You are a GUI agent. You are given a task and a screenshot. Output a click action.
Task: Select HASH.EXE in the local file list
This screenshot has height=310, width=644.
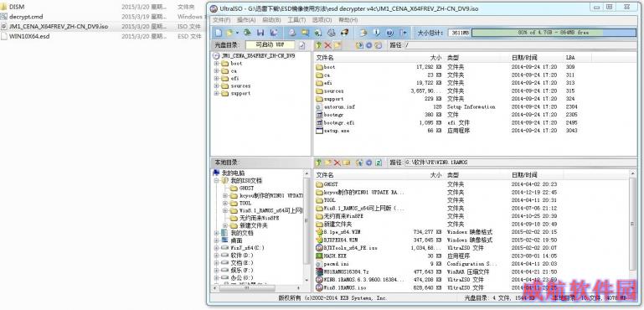[331, 256]
